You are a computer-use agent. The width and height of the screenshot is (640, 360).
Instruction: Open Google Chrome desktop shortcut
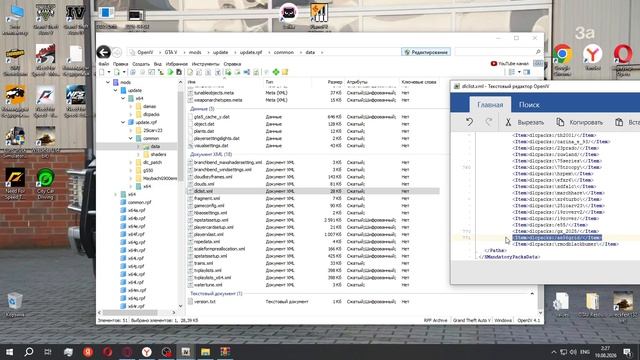coord(562,54)
